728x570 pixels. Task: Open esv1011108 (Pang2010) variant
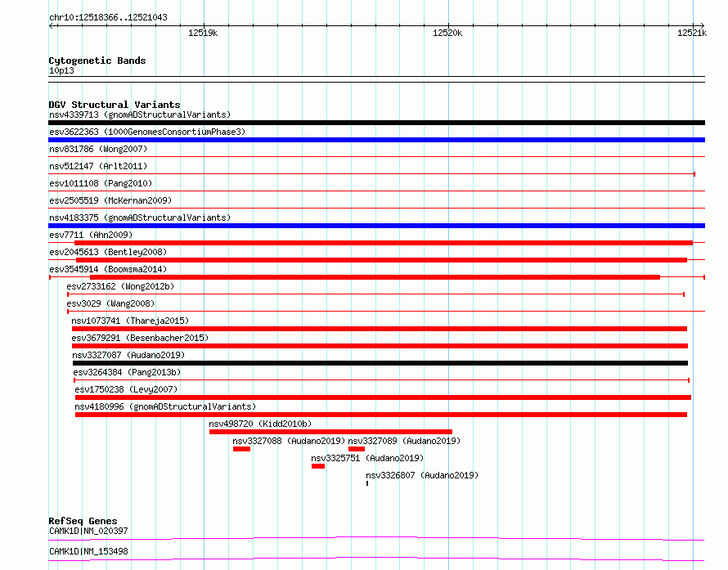click(101, 183)
